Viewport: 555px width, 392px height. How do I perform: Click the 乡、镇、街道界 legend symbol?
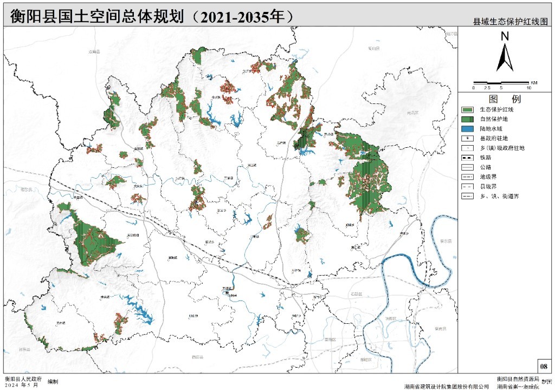coord(468,197)
